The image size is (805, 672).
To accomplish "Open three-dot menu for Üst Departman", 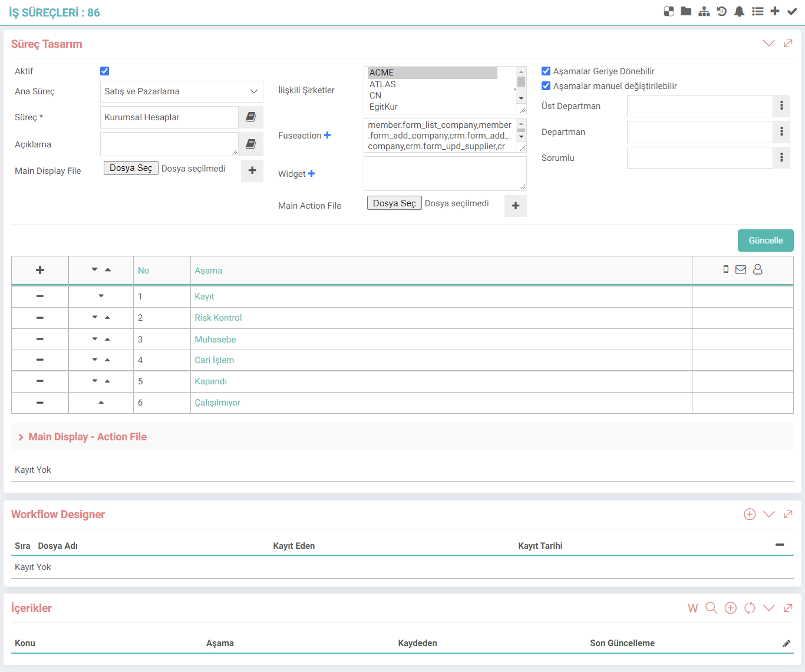I will coord(781,106).
